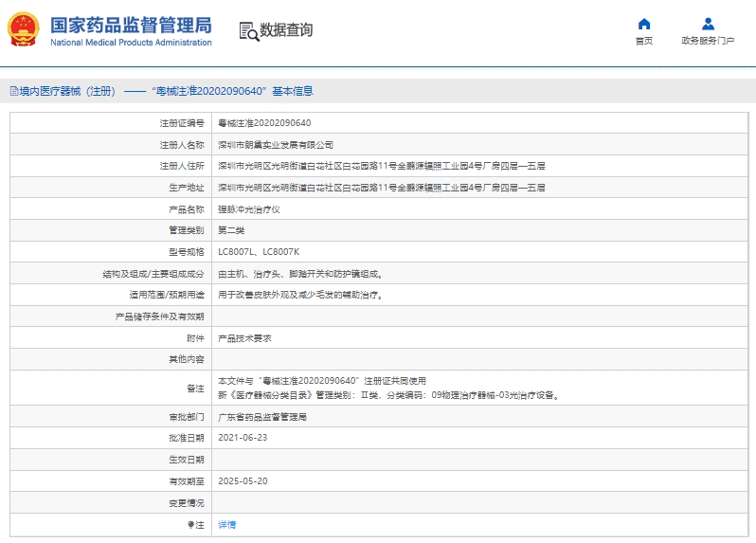Click the registrant name 深圳市朗儒实业发展有限公司

point(276,145)
